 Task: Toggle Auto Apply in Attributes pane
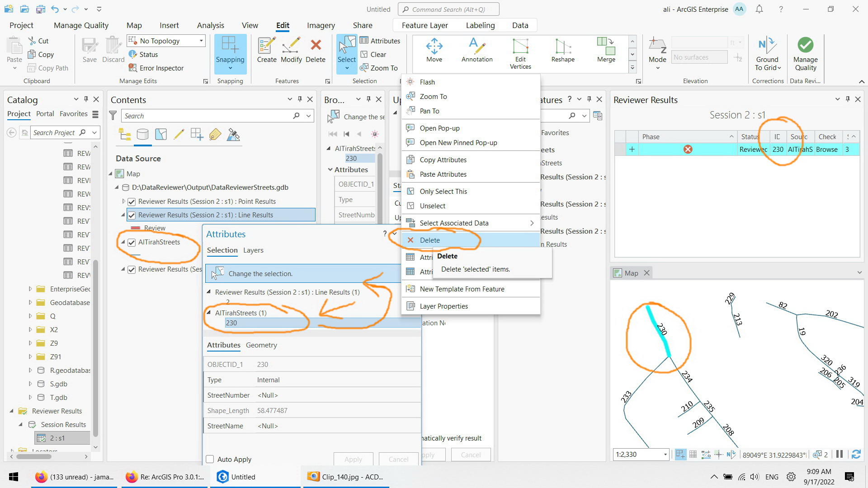[x=210, y=459]
